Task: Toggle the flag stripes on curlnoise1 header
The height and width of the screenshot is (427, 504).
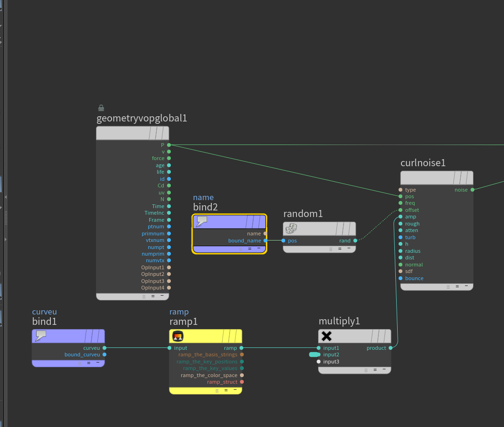Action: (x=462, y=178)
